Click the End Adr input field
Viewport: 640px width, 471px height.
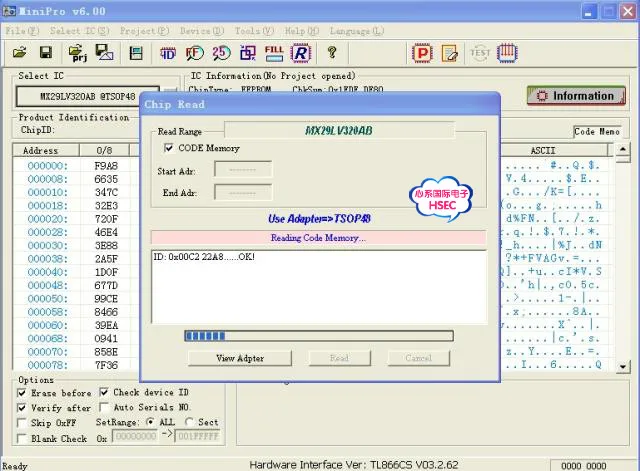(x=243, y=192)
